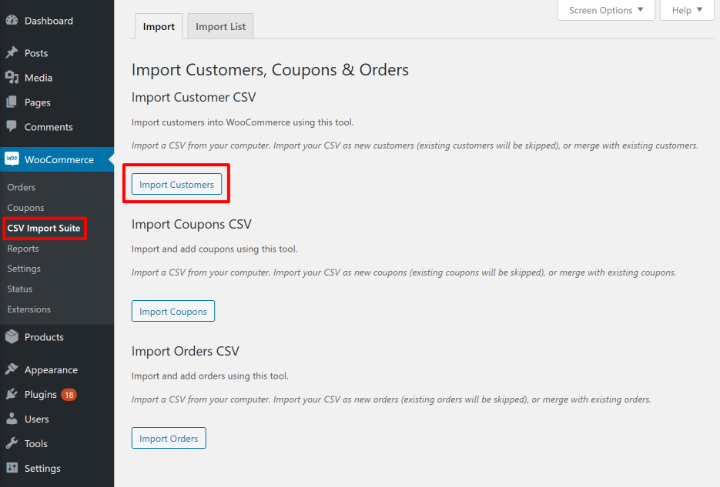Click the WooCommerce logo icon
Screen dimensions: 720x487
(x=12, y=159)
